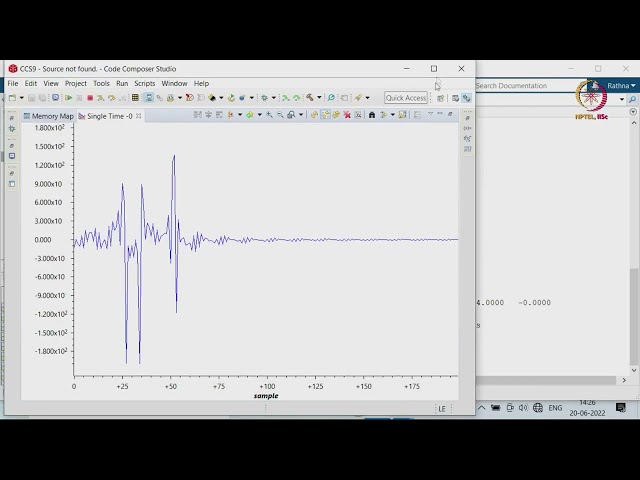Viewport: 640px width, 480px height.
Task: Click the Step Over icon in the main toolbar
Action: [111, 98]
